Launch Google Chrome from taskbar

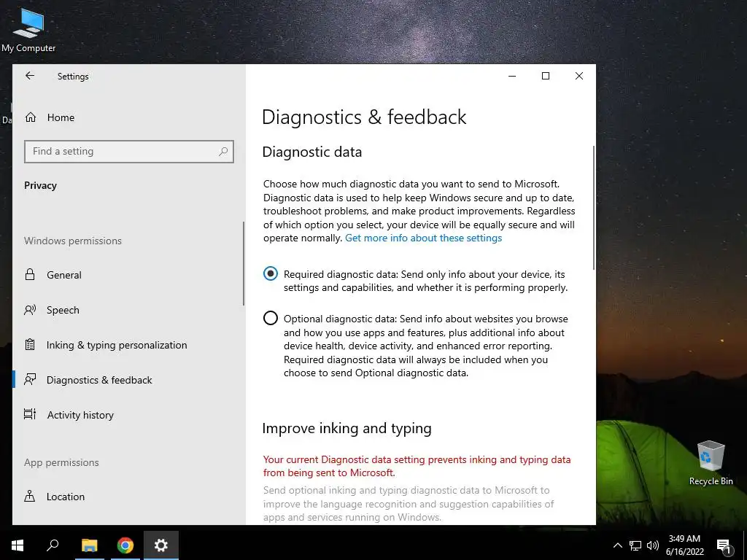pos(125,545)
